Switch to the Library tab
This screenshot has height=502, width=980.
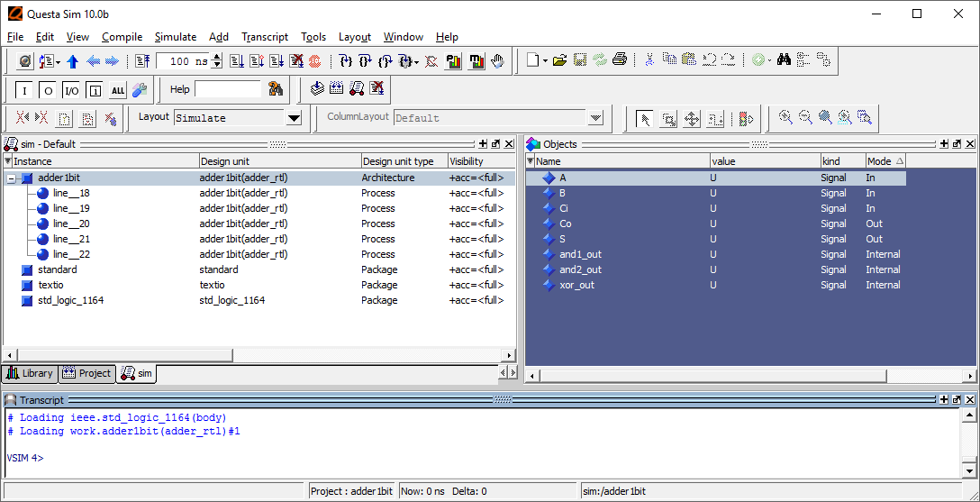pos(30,373)
